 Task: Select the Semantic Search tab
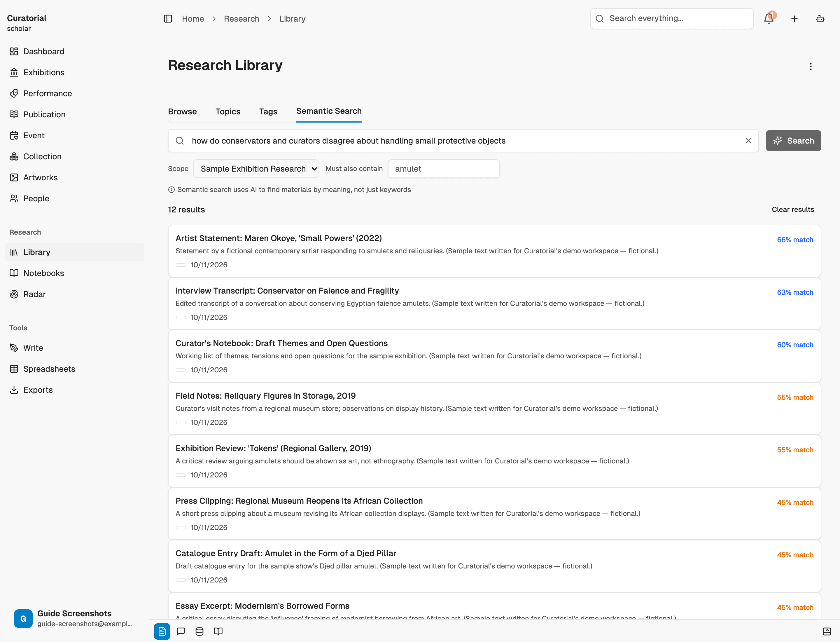[329, 111]
